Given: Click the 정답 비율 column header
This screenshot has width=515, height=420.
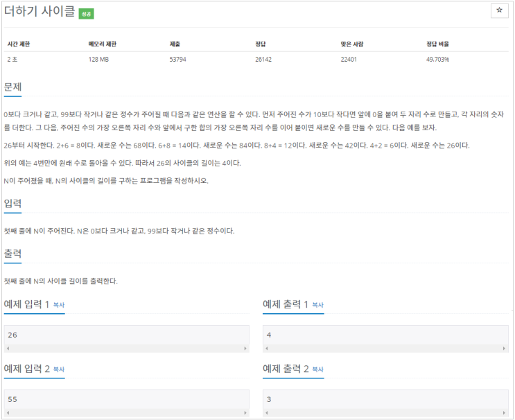Looking at the screenshot, I should (437, 44).
